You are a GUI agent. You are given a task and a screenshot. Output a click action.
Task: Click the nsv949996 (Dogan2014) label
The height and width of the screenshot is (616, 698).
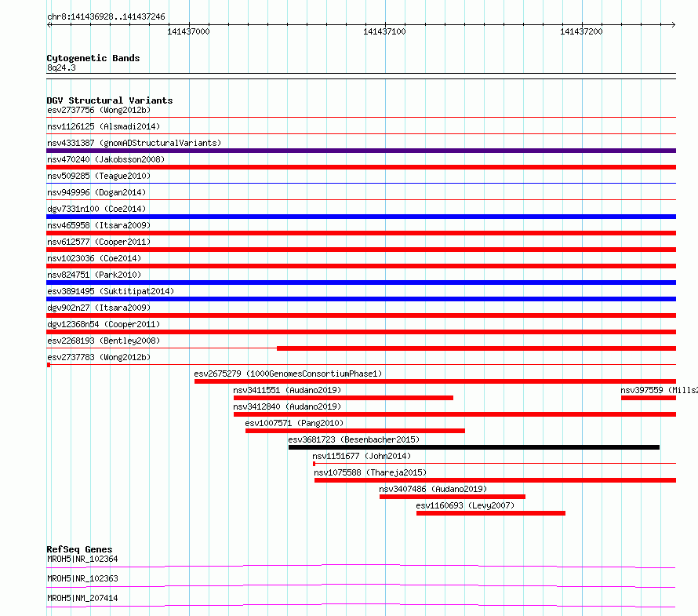coord(96,192)
